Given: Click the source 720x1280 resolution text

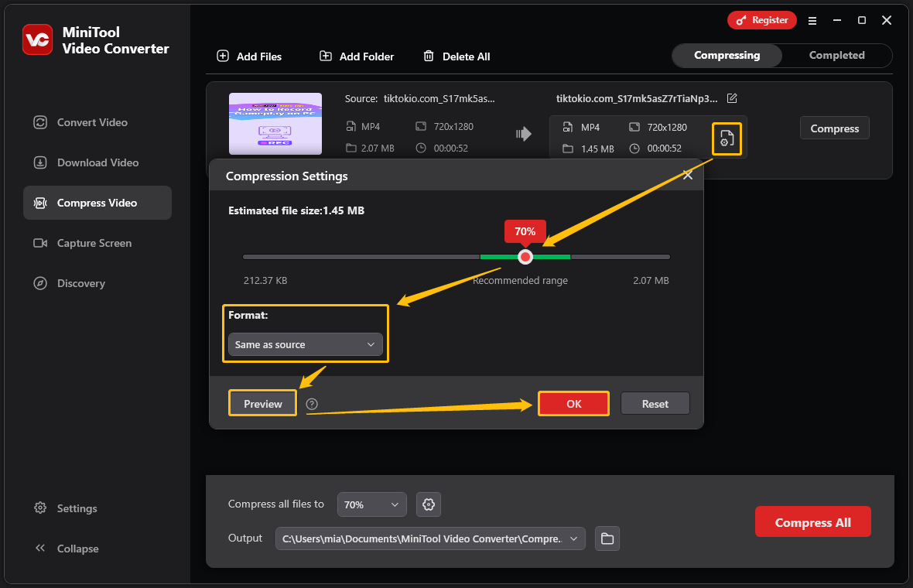Looking at the screenshot, I should pos(453,126).
